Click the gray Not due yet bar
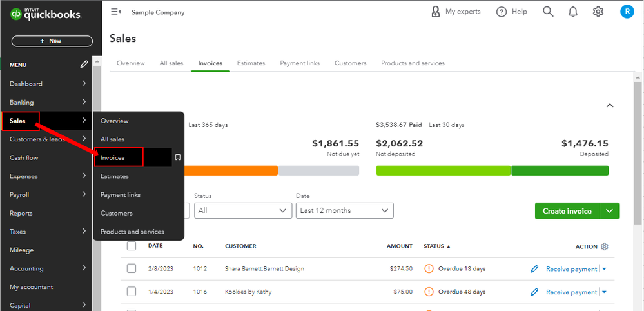The image size is (644, 311). point(318,170)
